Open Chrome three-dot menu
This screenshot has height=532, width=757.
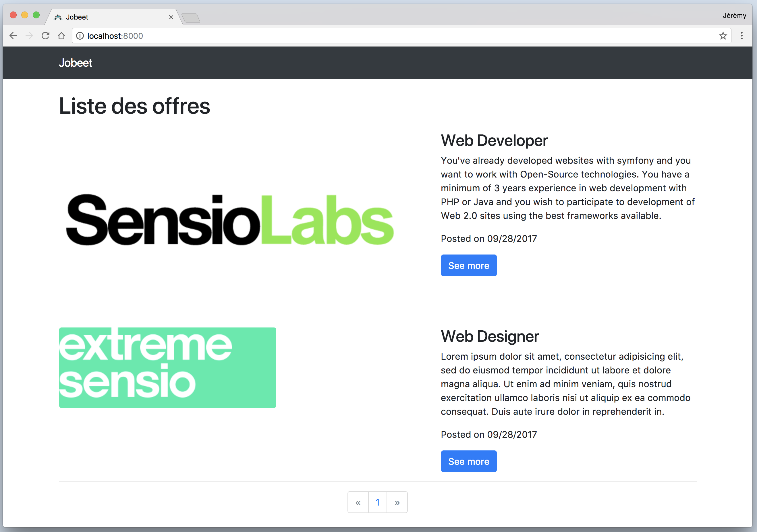[741, 36]
